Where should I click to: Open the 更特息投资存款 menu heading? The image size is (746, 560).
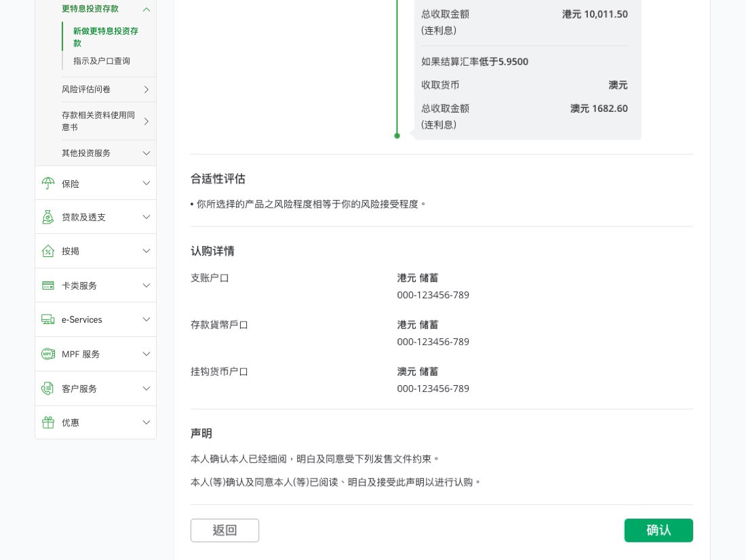click(90, 9)
